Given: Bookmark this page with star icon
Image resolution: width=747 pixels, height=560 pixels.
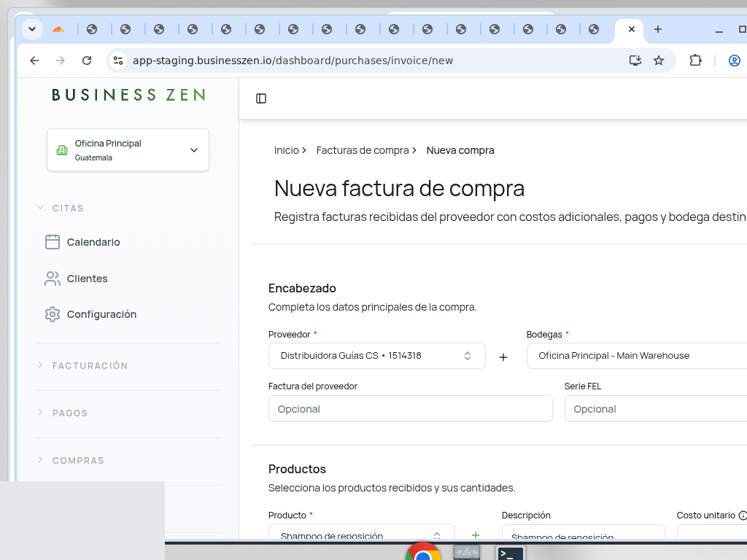Looking at the screenshot, I should (659, 61).
